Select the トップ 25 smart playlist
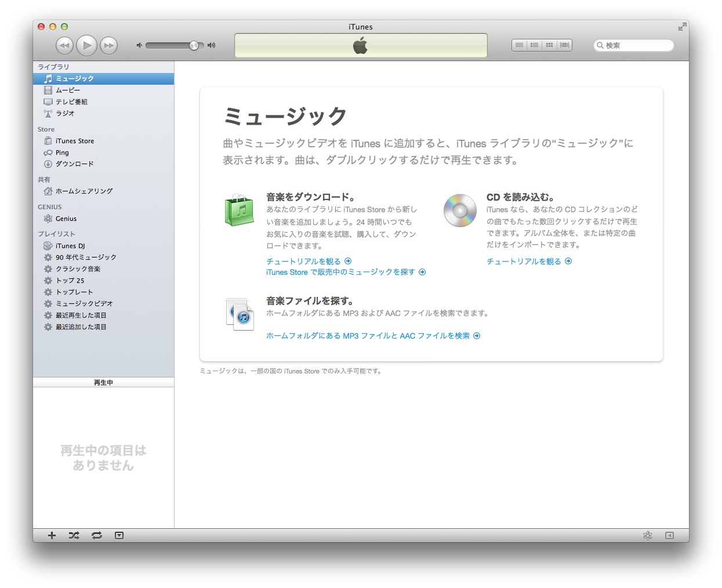Image resolution: width=722 pixels, height=588 pixels. coord(103,281)
